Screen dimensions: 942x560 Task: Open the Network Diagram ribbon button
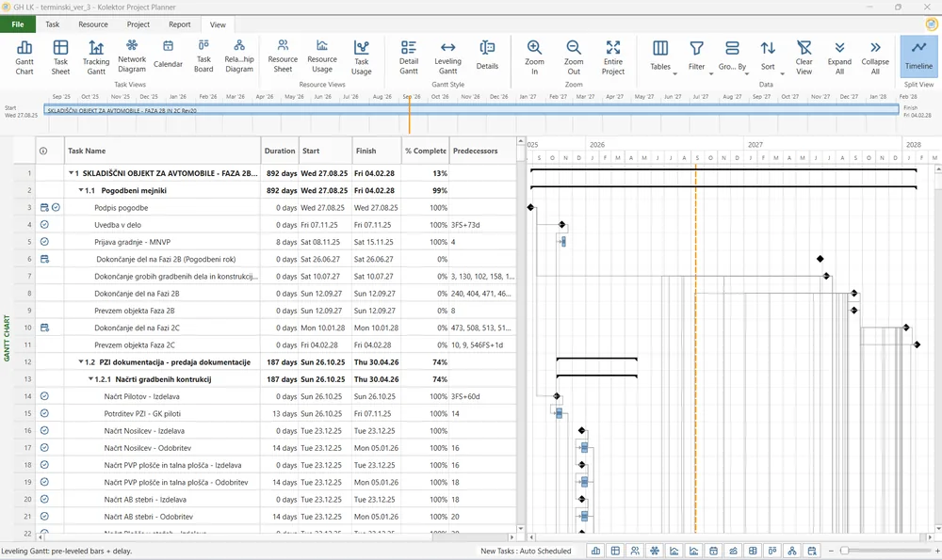pyautogui.click(x=132, y=56)
